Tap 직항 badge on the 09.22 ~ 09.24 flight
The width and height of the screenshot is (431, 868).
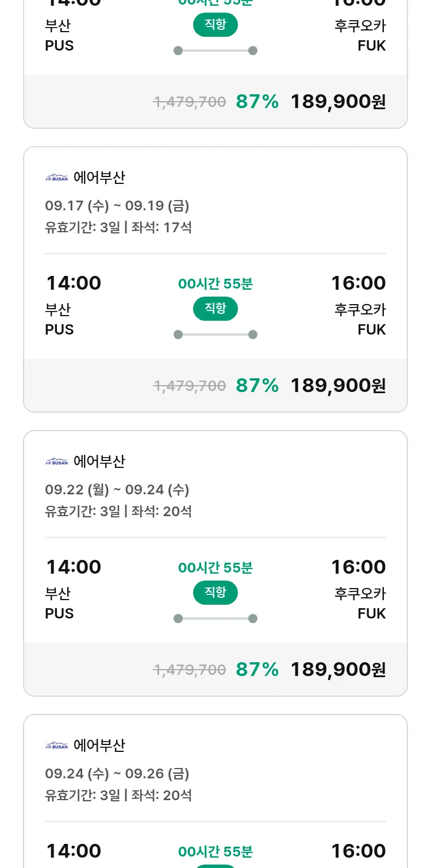click(x=215, y=593)
